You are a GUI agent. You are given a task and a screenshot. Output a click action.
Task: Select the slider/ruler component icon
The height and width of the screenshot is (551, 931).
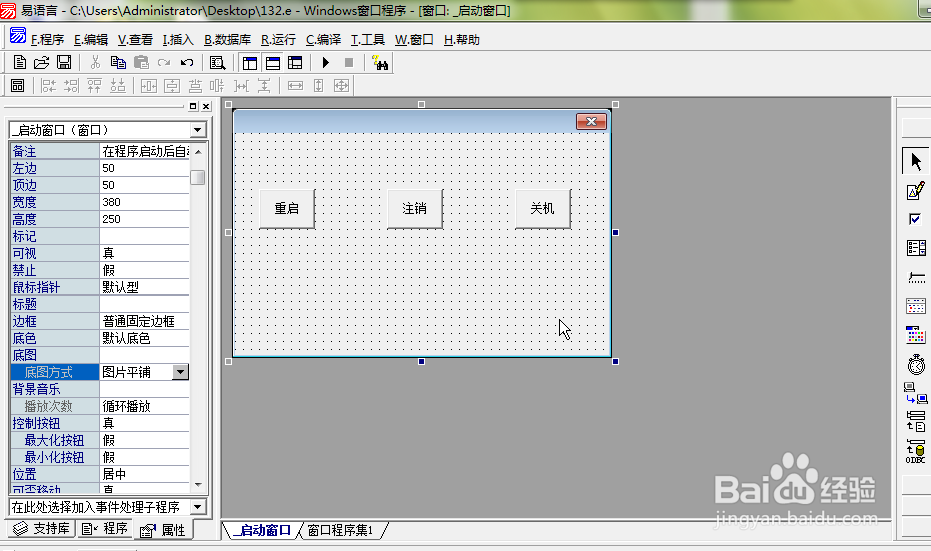(x=916, y=277)
